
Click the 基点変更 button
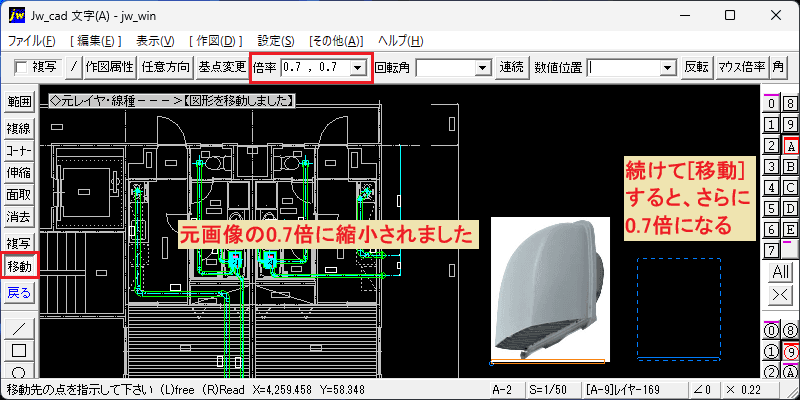coord(222,67)
